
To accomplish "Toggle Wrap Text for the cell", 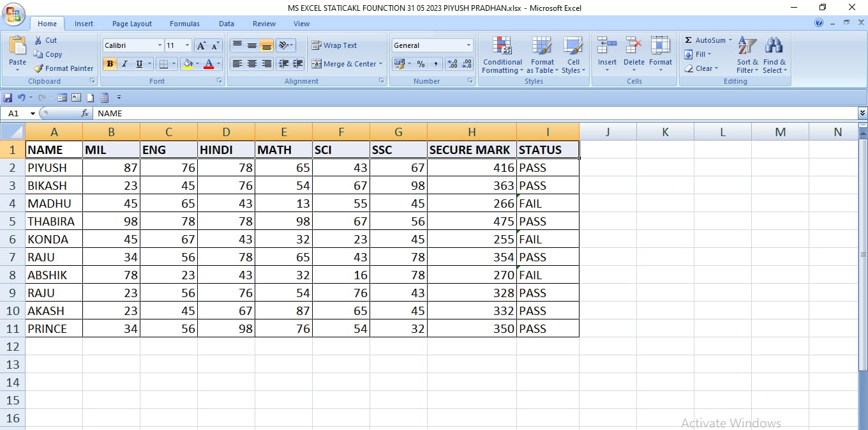I will (334, 45).
